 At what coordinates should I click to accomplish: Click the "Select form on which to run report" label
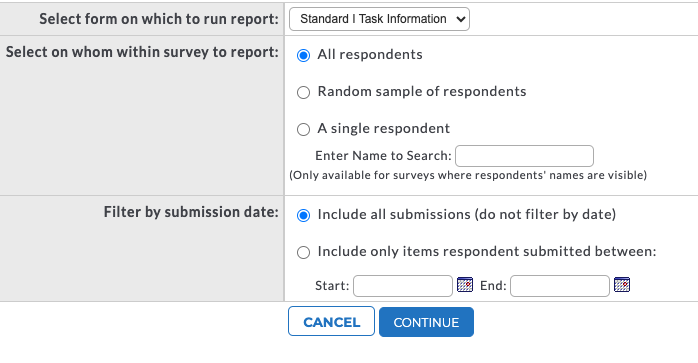159,19
